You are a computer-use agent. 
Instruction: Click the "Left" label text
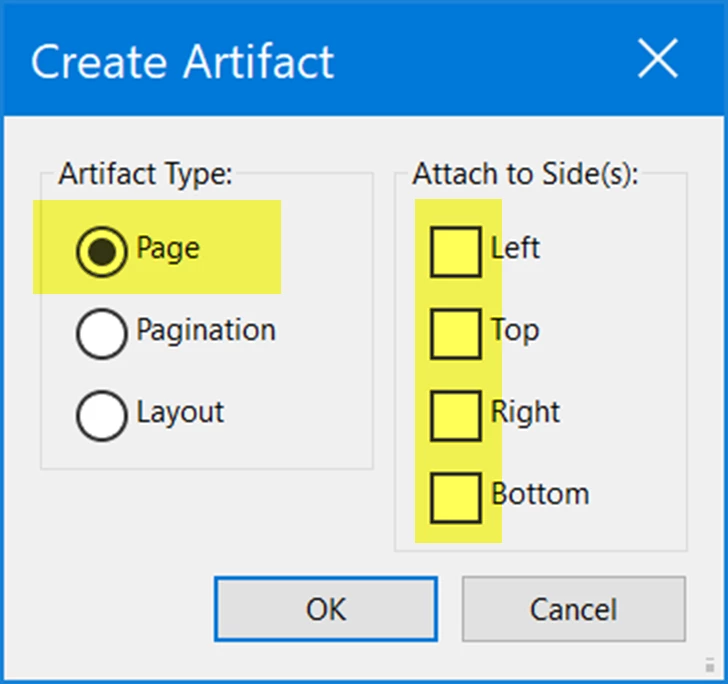point(515,248)
